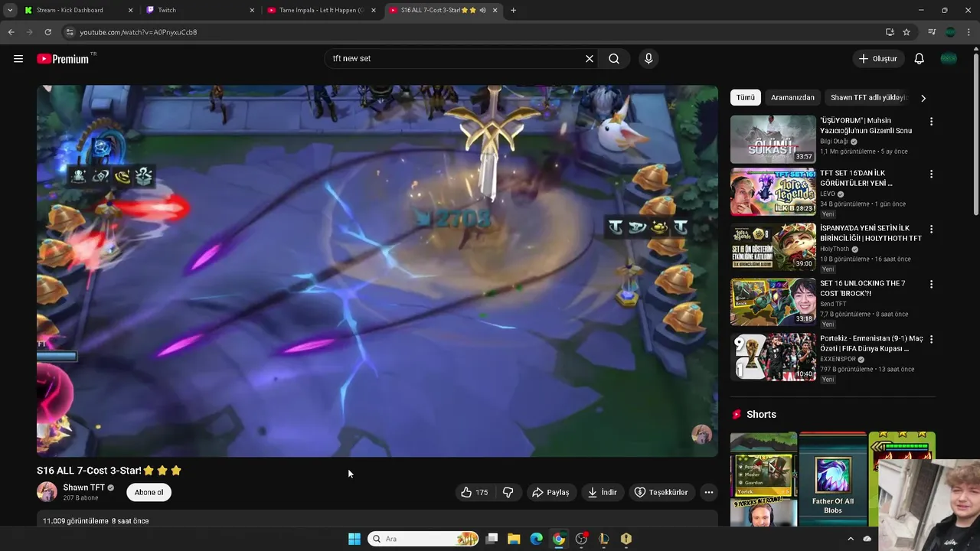Show hidden system tray icons
Viewport: 980px width, 551px height.
tap(852, 539)
